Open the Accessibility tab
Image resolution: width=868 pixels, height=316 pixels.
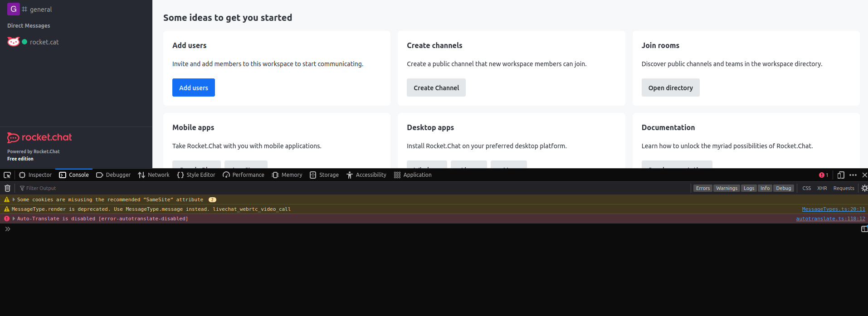(x=366, y=175)
